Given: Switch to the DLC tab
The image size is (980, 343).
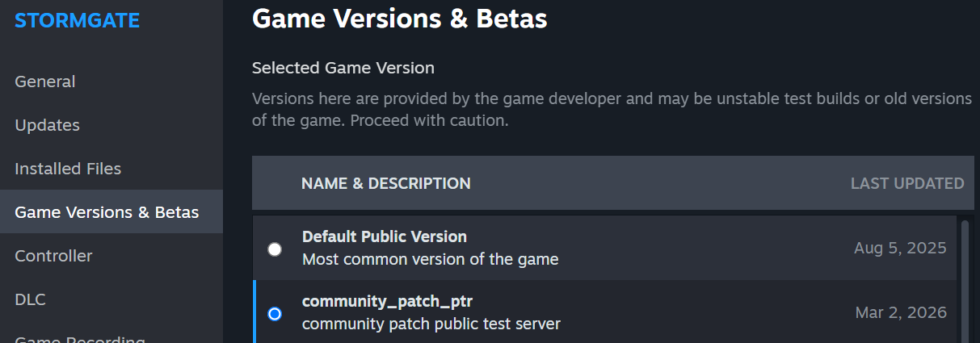Looking at the screenshot, I should (31, 299).
